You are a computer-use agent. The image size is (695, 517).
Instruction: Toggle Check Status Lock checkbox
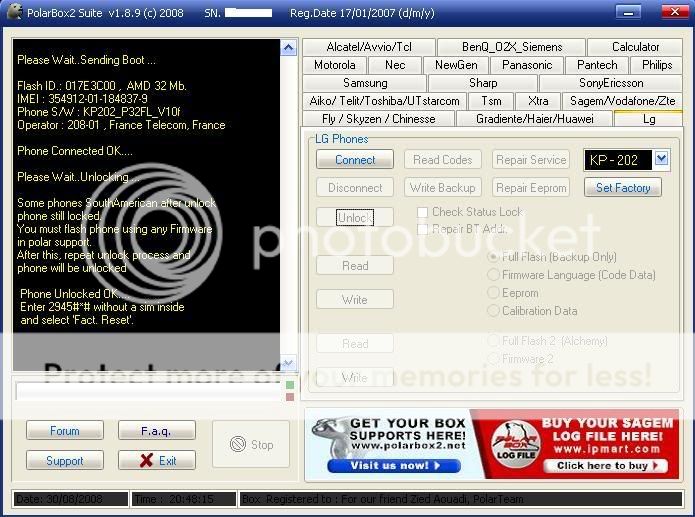(422, 212)
